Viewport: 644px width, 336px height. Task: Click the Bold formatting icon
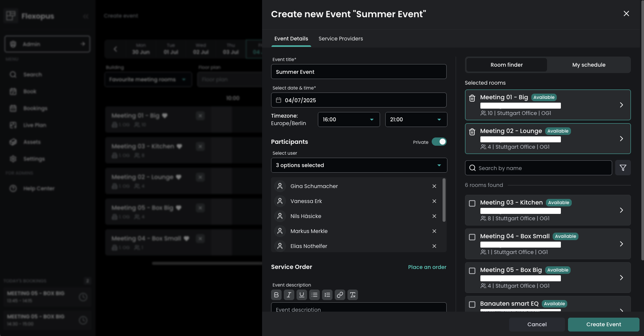[276, 295]
